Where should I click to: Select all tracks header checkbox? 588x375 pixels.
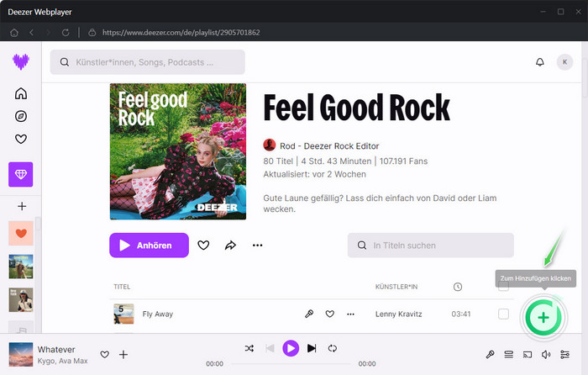[x=503, y=287]
